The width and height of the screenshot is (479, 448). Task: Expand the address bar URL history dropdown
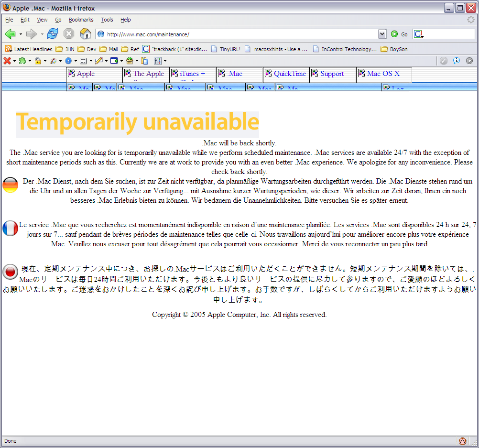[x=382, y=34]
